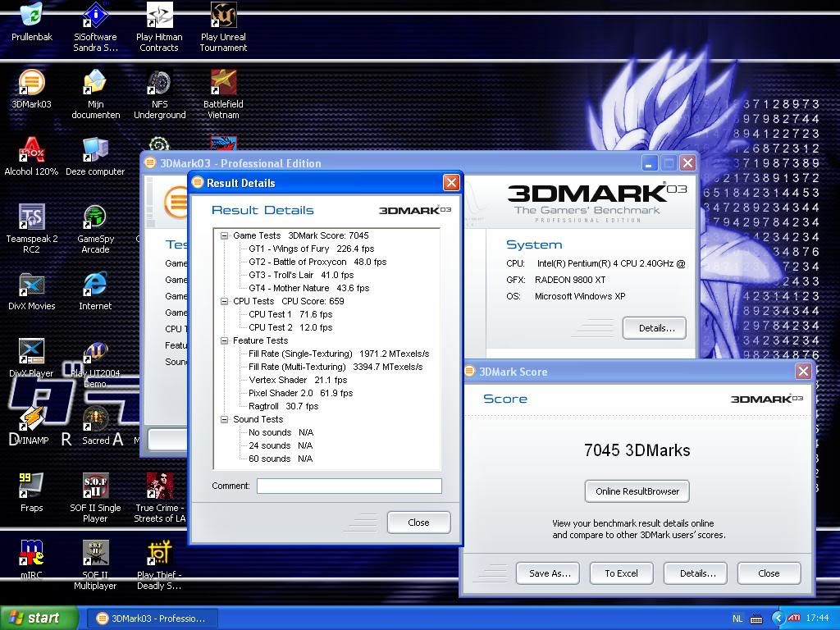Open DivX Movies folder icon
This screenshot has width=840, height=630.
point(32,291)
